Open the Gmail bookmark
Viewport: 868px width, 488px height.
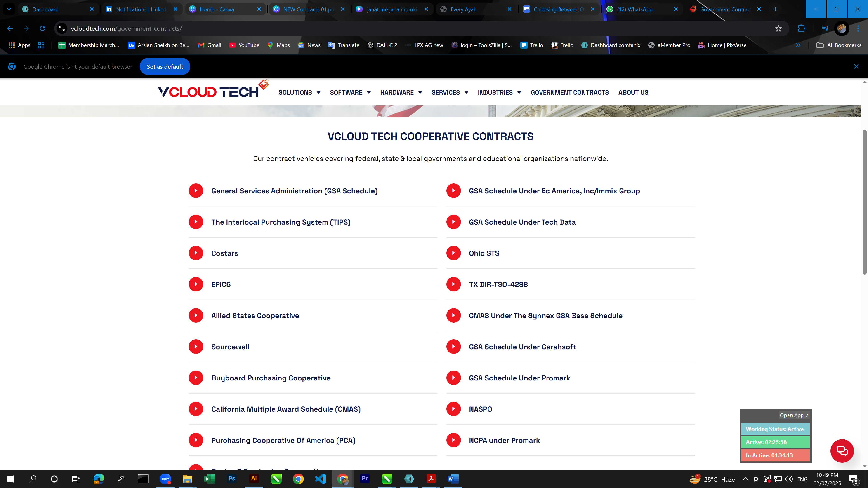point(210,45)
